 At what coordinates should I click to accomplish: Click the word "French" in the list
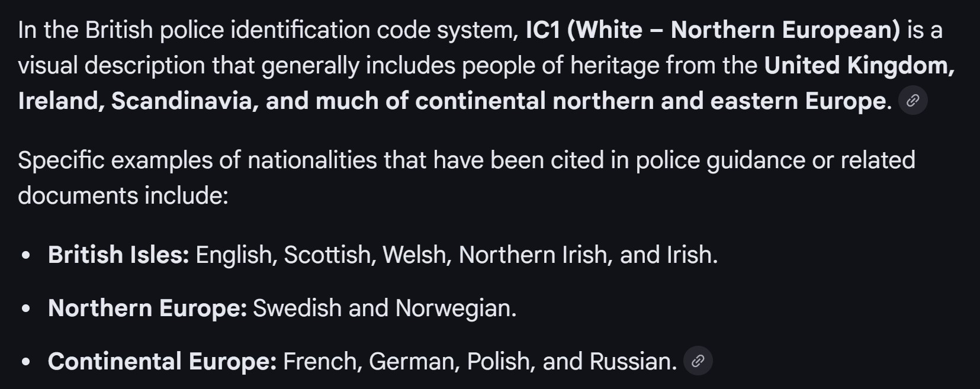coord(322,362)
